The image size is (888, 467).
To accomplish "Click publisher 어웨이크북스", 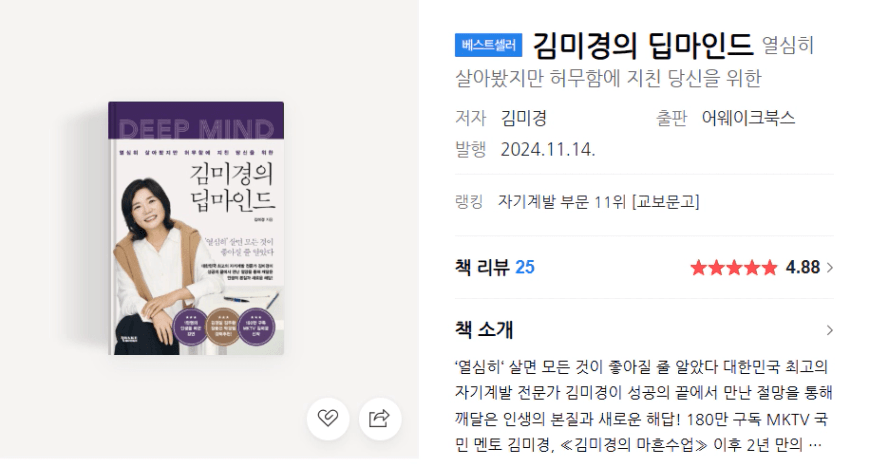I will [748, 118].
